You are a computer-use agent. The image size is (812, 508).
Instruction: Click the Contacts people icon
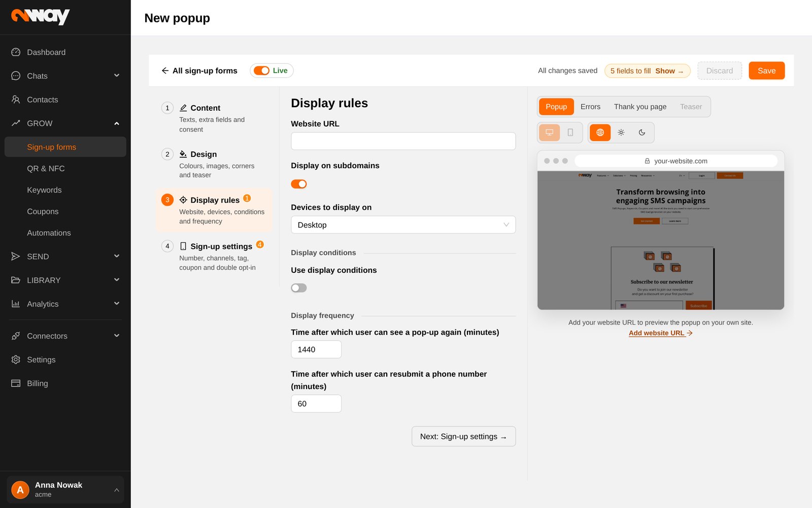point(16,100)
